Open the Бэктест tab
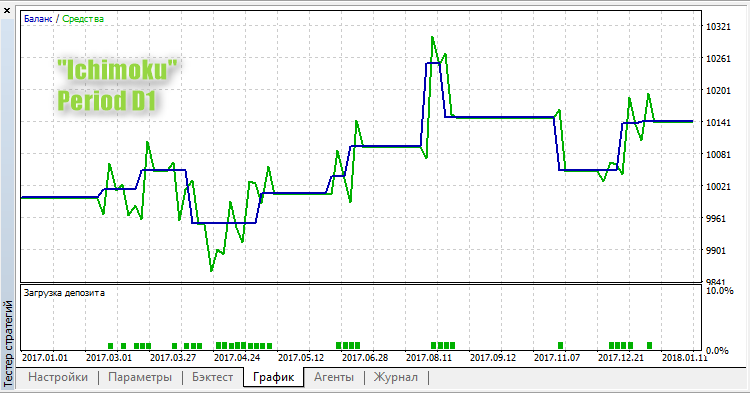The height and width of the screenshot is (394, 750). (x=212, y=377)
